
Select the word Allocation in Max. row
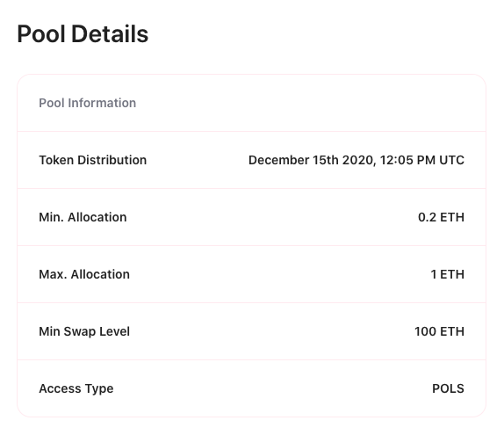[100, 274]
